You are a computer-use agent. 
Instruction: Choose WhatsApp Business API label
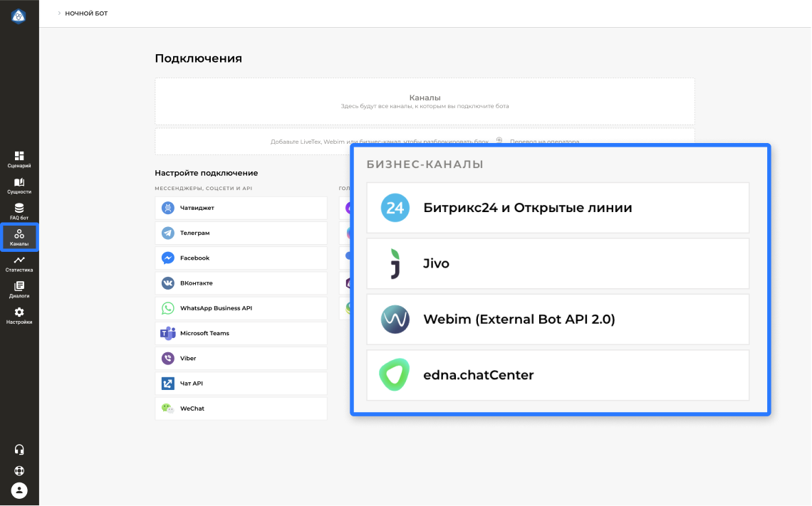coord(216,308)
